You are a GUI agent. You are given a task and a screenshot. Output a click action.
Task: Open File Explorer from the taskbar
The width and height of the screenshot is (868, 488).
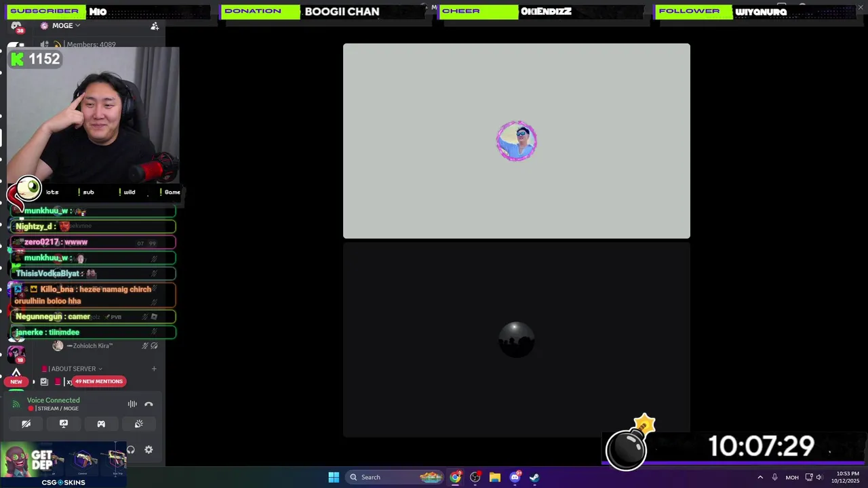(494, 477)
